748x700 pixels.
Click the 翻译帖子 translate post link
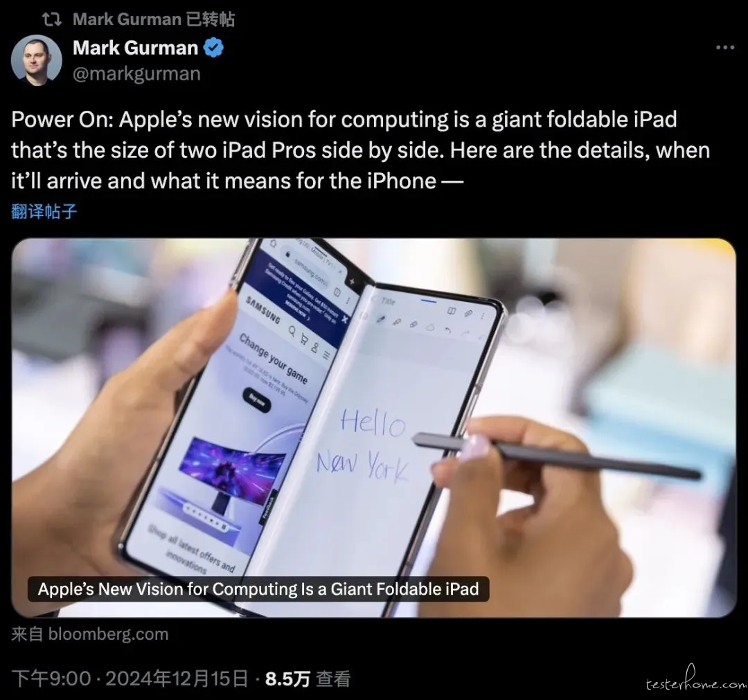pos(44,211)
